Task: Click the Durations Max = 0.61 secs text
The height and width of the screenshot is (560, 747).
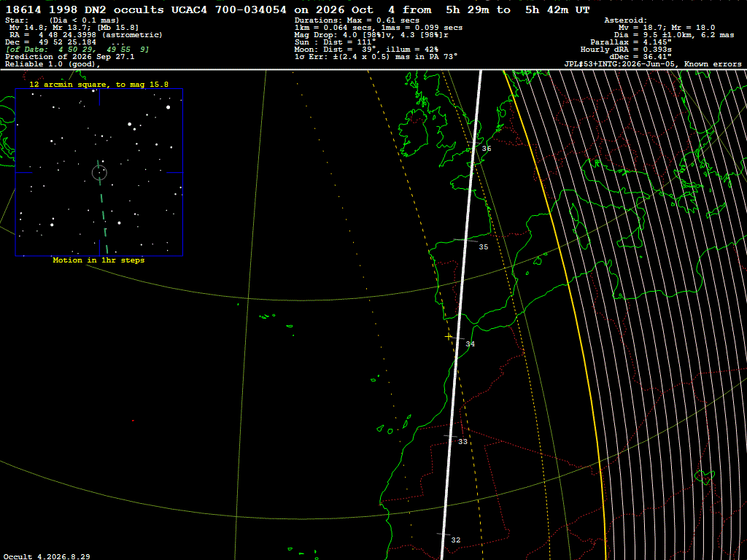Action: 357,20
